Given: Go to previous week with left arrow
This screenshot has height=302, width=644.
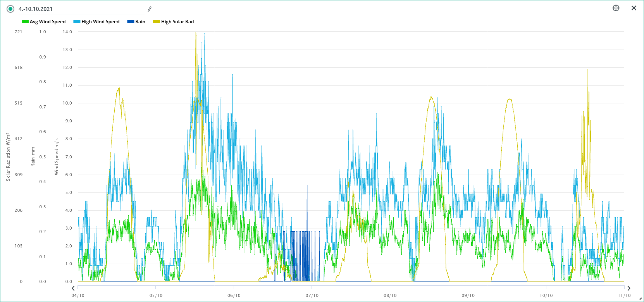Looking at the screenshot, I should point(73,288).
